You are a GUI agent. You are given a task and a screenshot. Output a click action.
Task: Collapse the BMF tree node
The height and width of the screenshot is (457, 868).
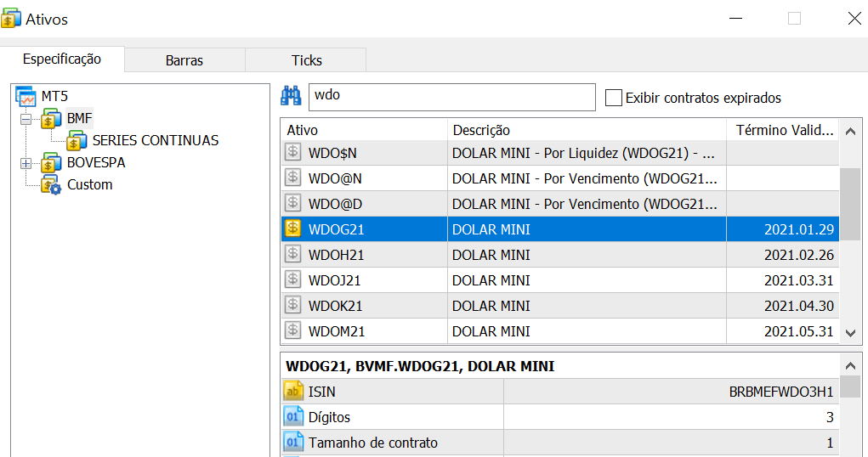point(26,119)
